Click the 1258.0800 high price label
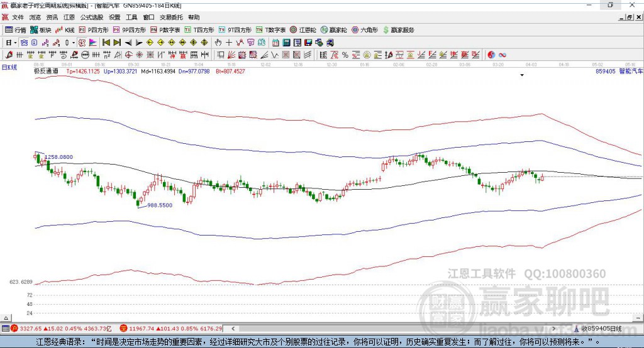Viewport: 644px width, 348px height. [58, 157]
